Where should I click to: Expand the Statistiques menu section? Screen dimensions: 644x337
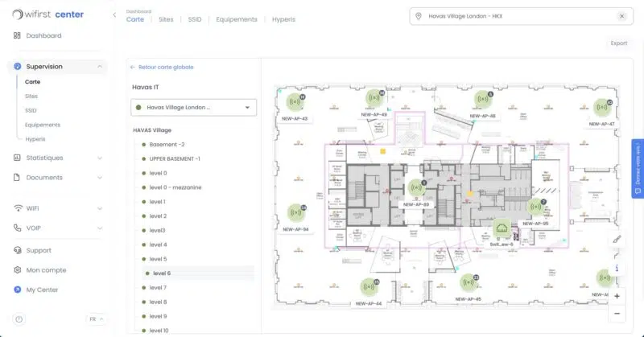point(100,158)
